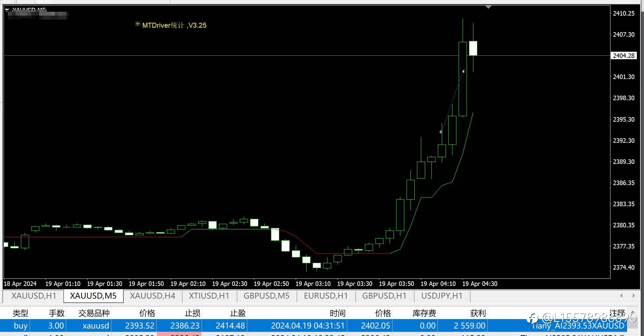Open the XAUUSD,H4 chart tab
This screenshot has width=644, height=336.
click(152, 296)
